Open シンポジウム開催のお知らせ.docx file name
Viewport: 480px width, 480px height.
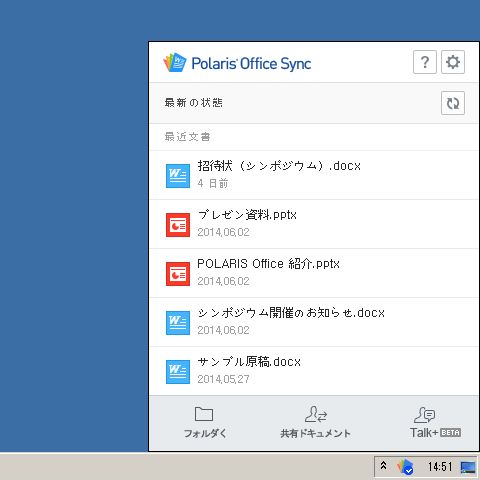291,313
